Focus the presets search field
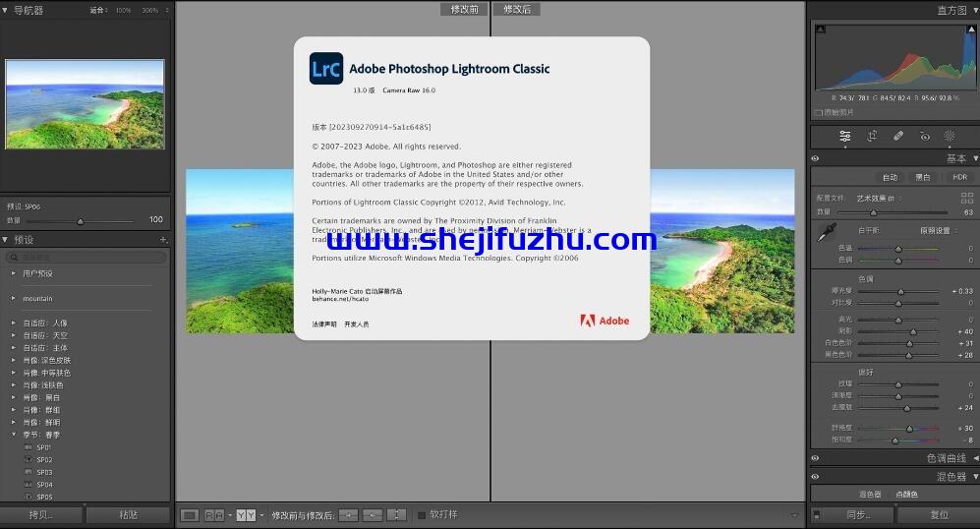 coord(86,257)
